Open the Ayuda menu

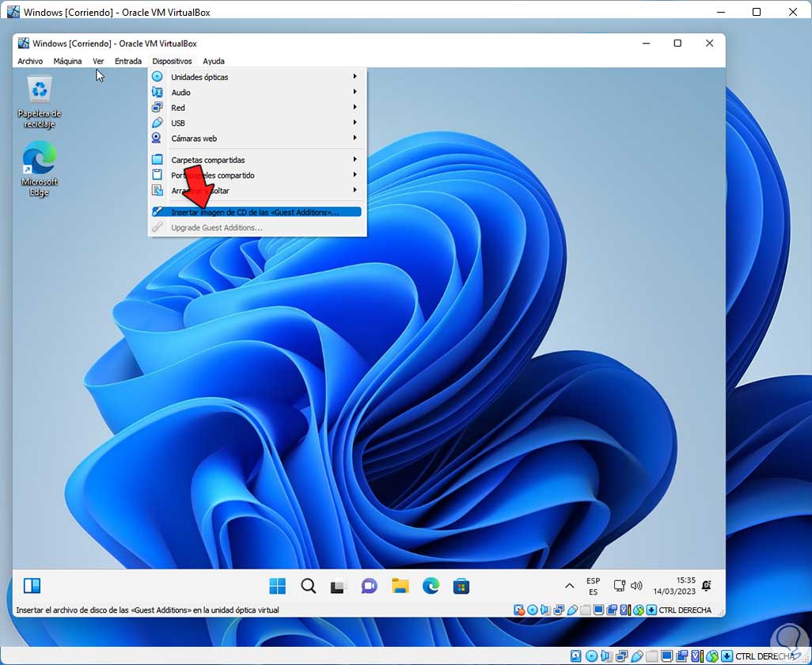(x=214, y=61)
